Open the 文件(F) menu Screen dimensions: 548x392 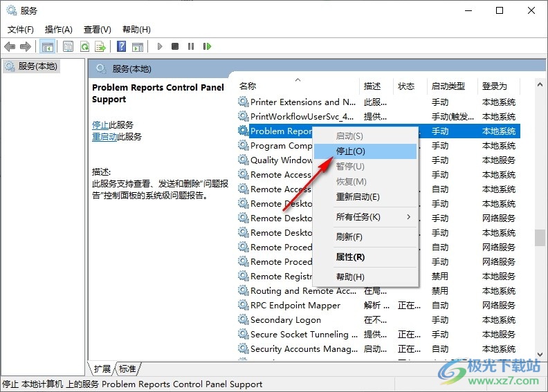point(21,30)
